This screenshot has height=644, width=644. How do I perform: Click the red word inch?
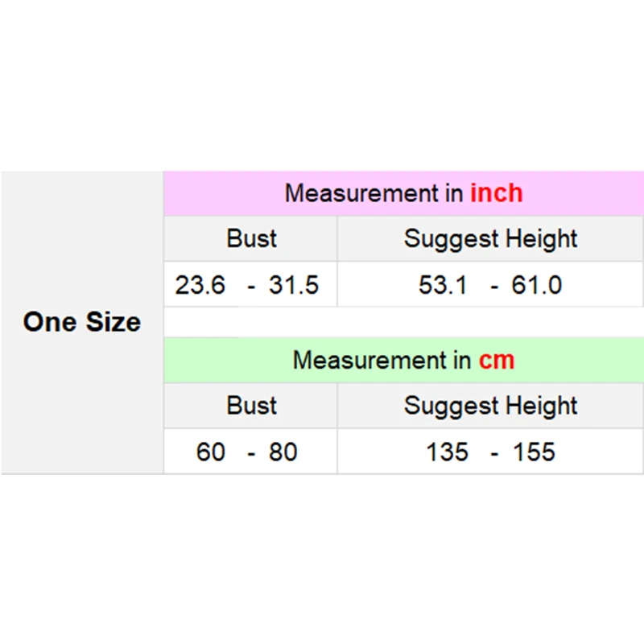(x=497, y=193)
